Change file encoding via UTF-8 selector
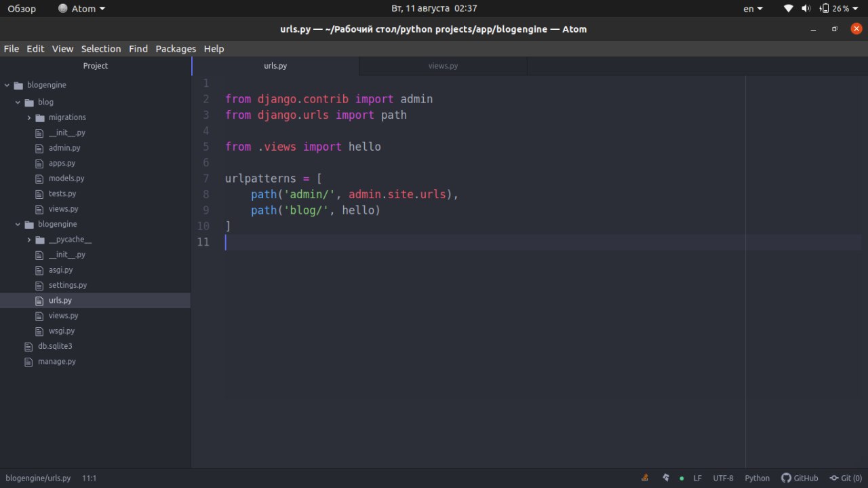868x488 pixels. pos(723,478)
